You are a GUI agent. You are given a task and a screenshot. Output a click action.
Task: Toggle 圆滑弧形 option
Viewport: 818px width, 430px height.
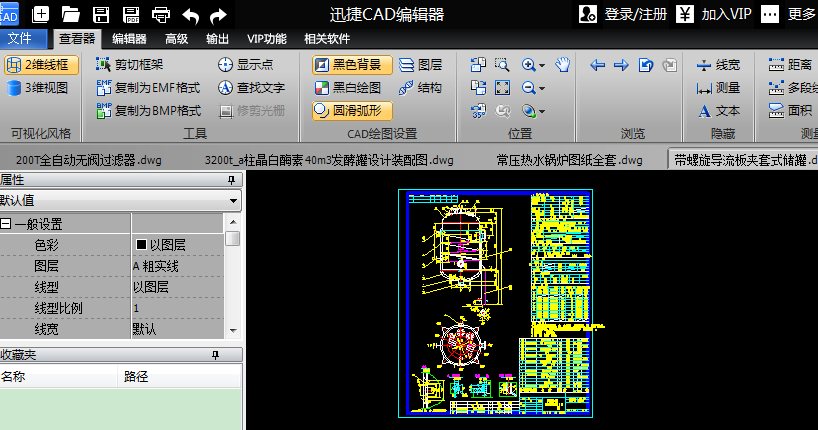pos(352,111)
